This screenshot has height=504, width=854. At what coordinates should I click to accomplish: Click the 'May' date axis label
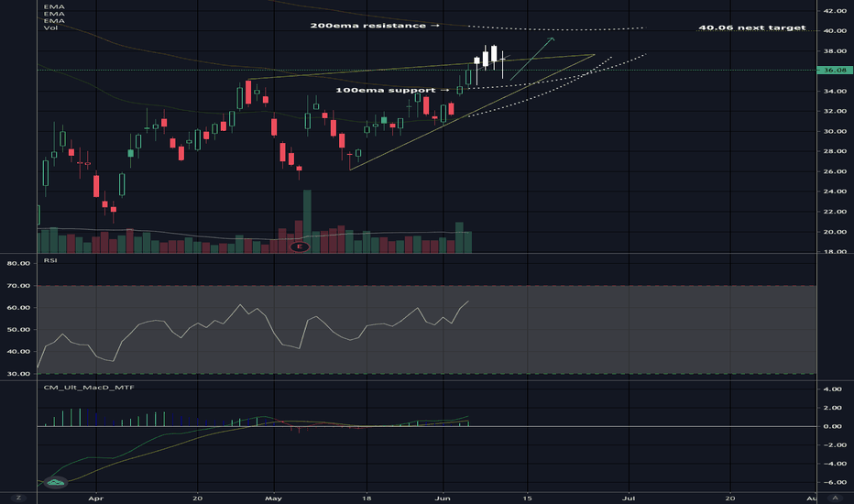273,498
